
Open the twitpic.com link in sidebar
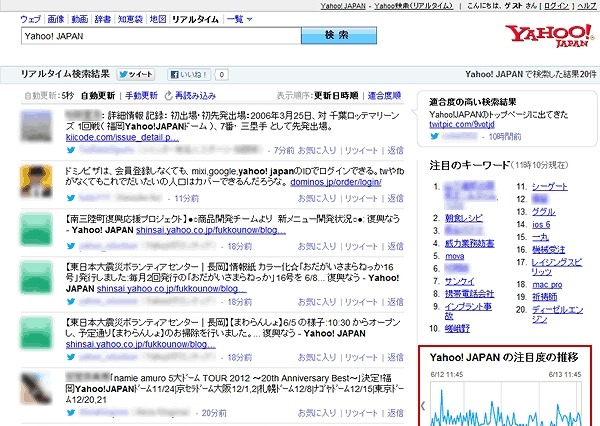click(462, 124)
